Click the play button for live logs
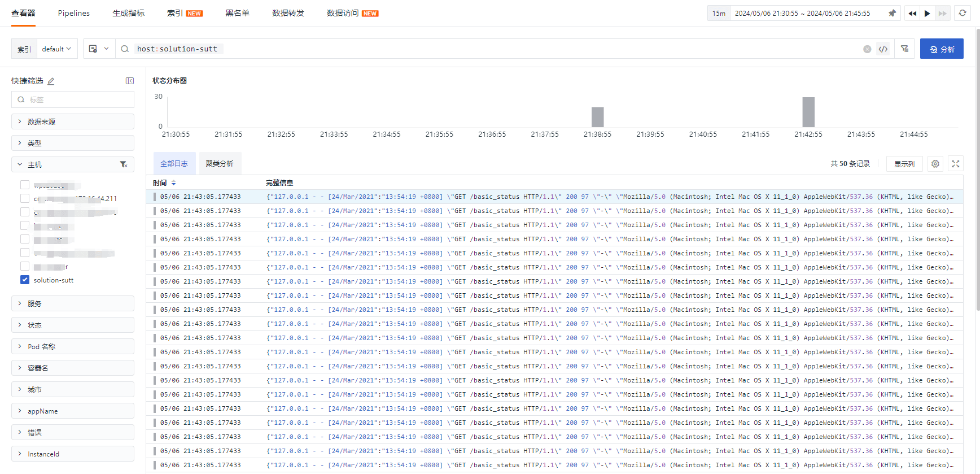The width and height of the screenshot is (980, 474). (927, 13)
